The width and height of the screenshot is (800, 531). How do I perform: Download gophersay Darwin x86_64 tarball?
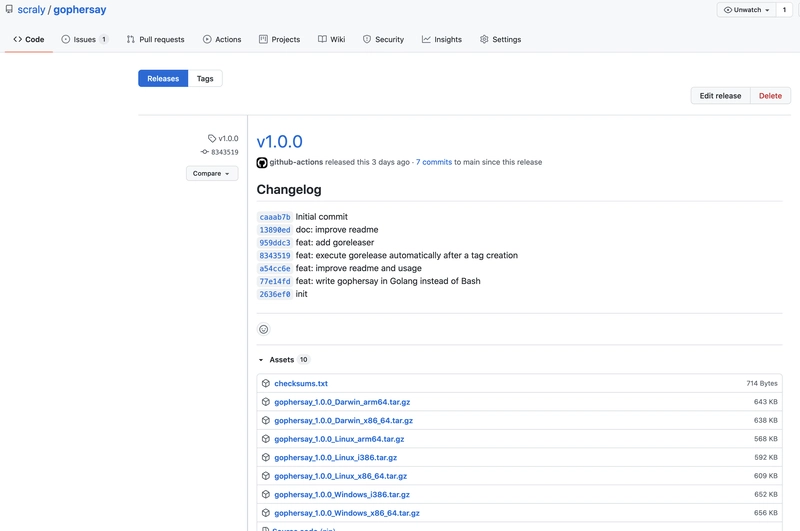(x=343, y=420)
